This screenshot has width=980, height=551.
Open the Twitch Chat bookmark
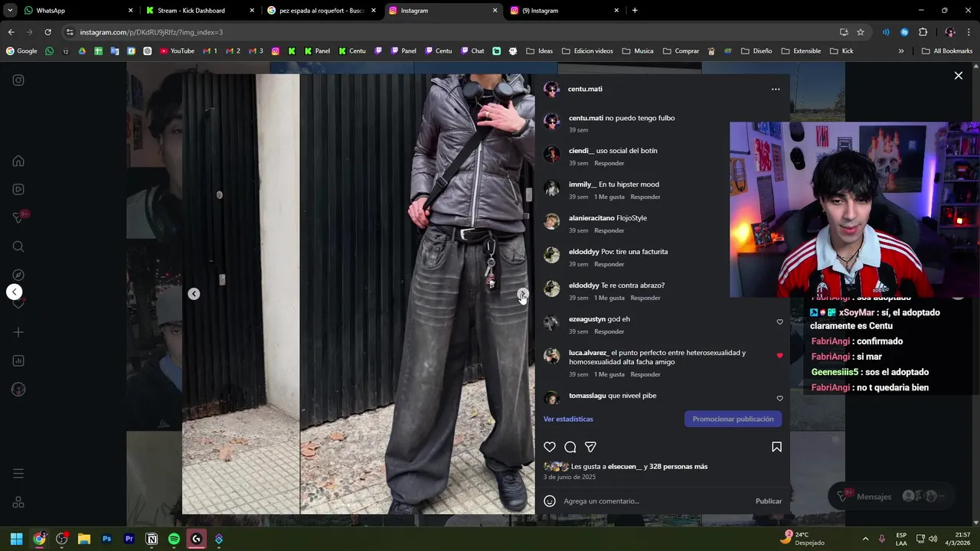click(472, 51)
